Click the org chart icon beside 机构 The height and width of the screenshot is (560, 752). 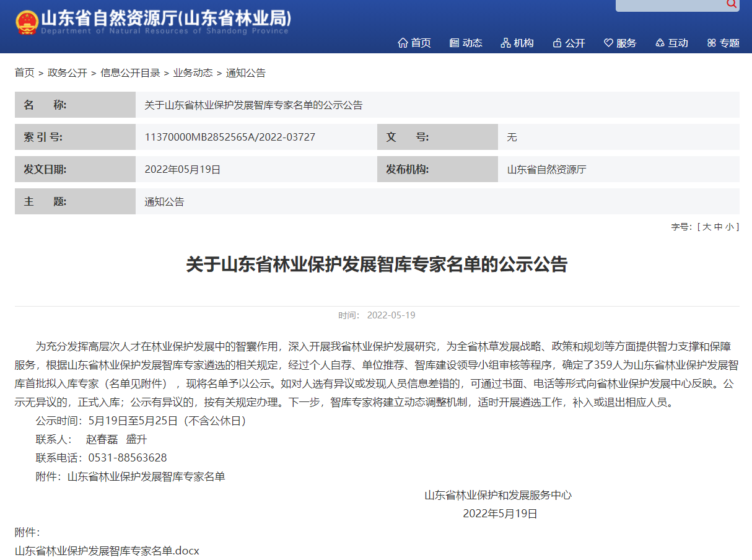coord(505,43)
